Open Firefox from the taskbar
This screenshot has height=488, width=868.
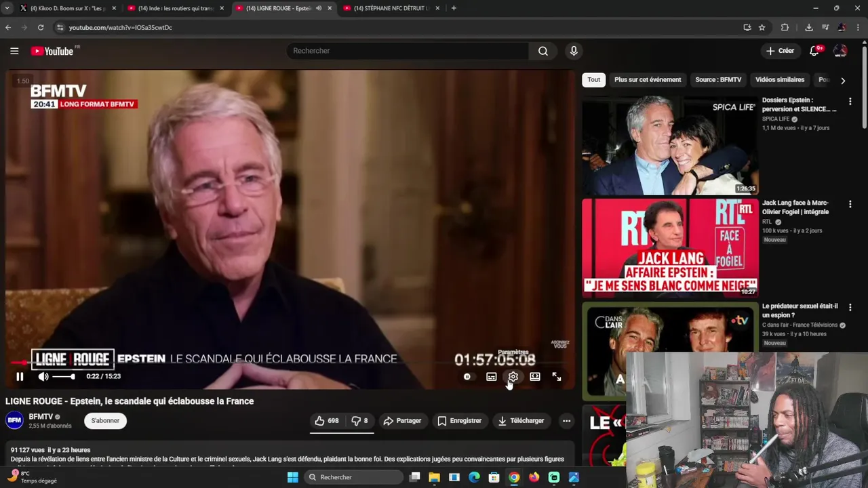point(534,477)
